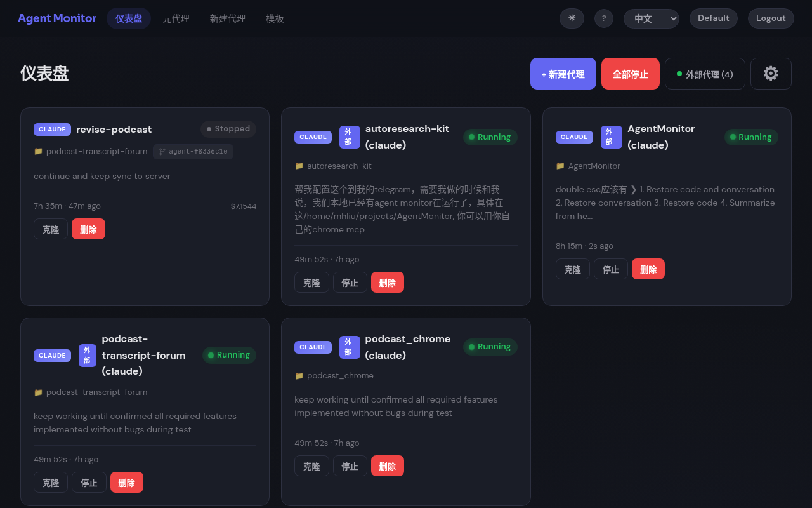Click the folder icon on autoresearch-kit card

pyautogui.click(x=299, y=165)
